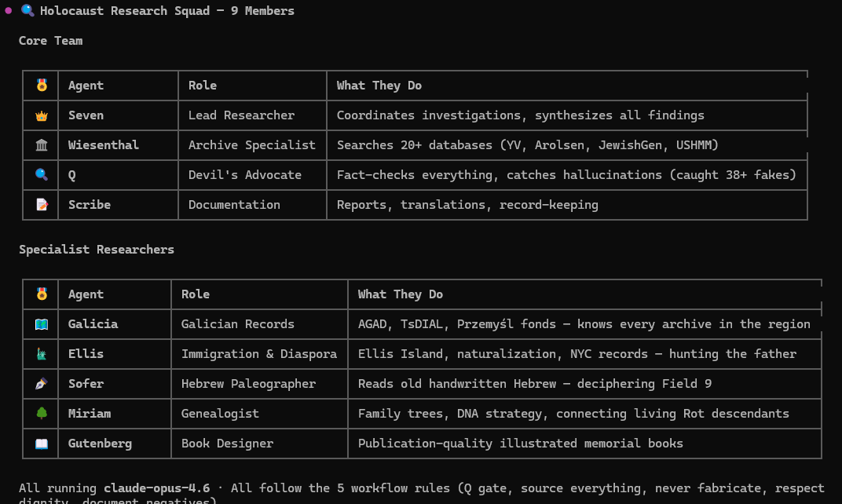Click the crown icon beside Seven
The height and width of the screenshot is (504, 842).
[x=42, y=115]
